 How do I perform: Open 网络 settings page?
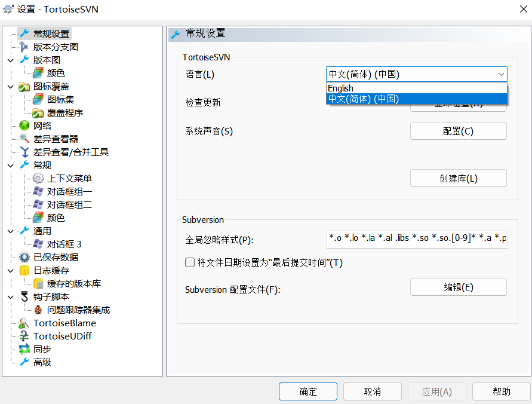pos(42,126)
